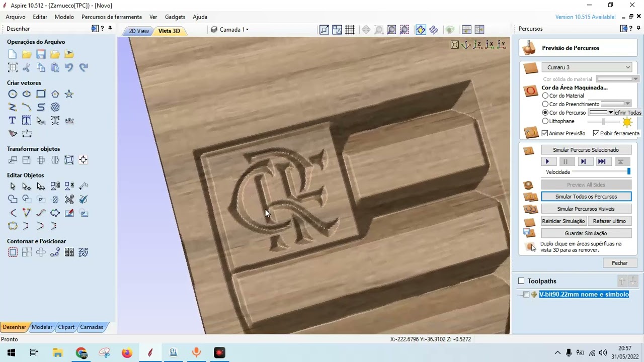Image resolution: width=644 pixels, height=362 pixels.
Task: Click Simular Todos os Percursos
Action: tap(586, 197)
